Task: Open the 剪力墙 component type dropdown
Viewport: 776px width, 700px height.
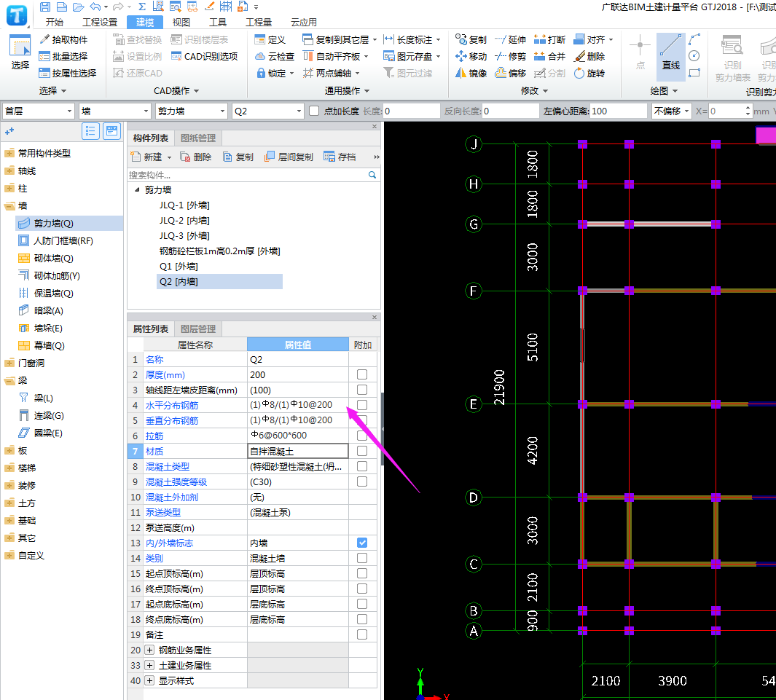Action: (190, 111)
